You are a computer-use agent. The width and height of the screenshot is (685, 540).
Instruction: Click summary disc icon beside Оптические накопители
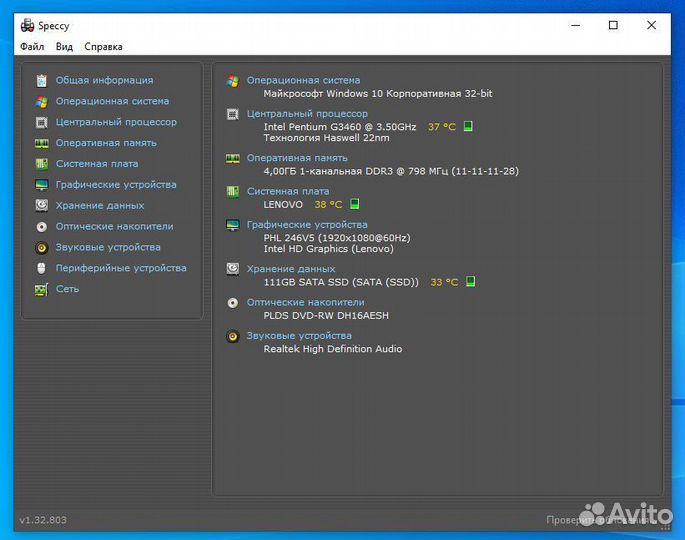coord(233,303)
